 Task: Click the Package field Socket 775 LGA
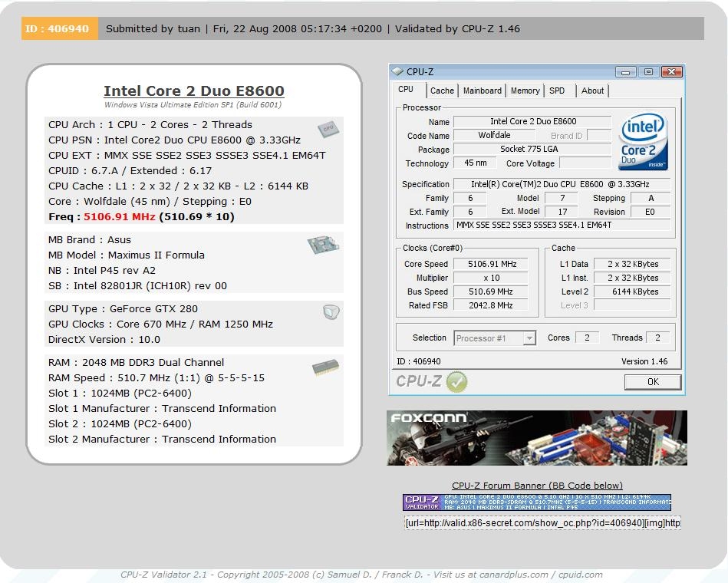pos(532,149)
